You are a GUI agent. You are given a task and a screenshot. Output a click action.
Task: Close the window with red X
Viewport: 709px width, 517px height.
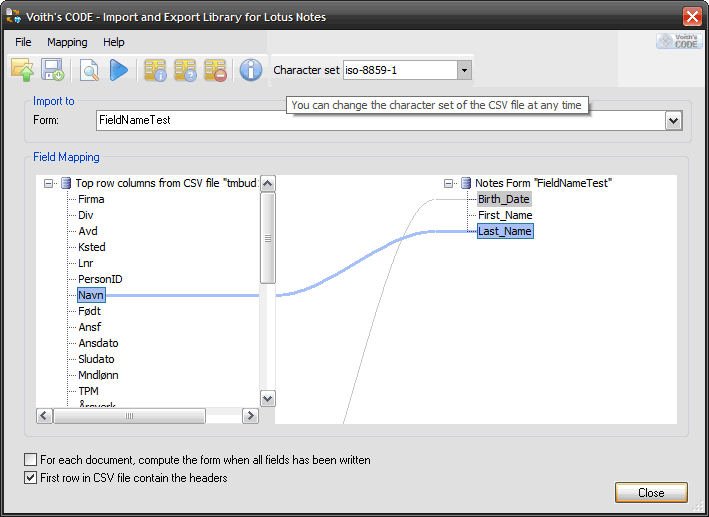coord(692,17)
